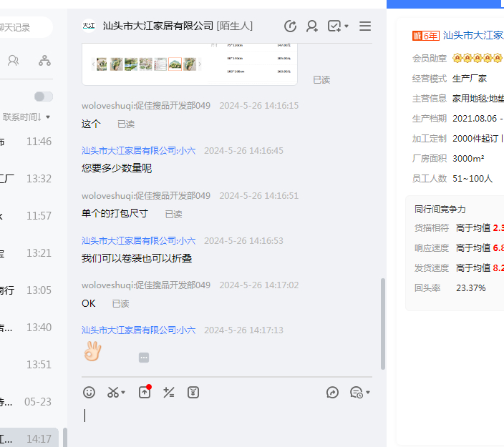Expand the 联系时间 sort dropdown
The image size is (504, 447).
27,117
